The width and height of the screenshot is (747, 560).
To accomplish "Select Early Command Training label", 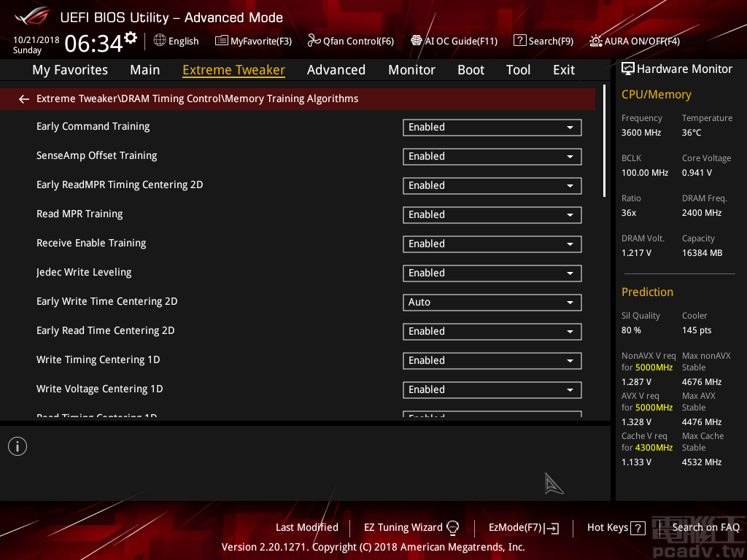I will pos(93,126).
